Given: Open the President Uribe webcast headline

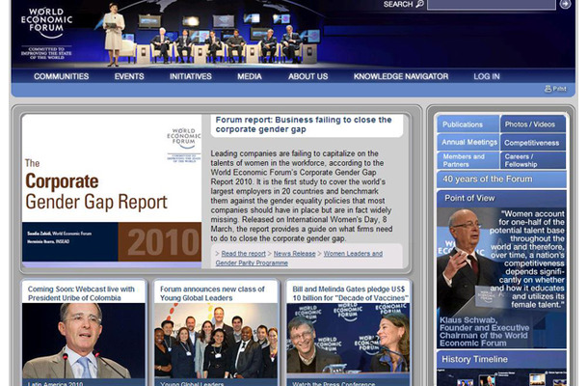Looking at the screenshot, I should point(81,293).
